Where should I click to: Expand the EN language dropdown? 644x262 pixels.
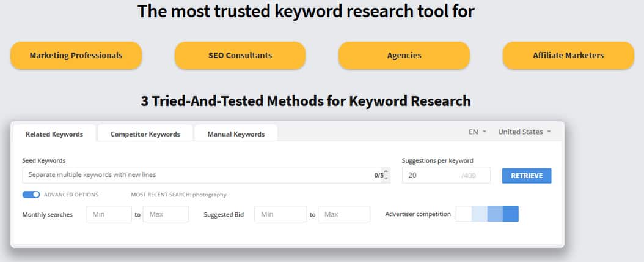(477, 132)
